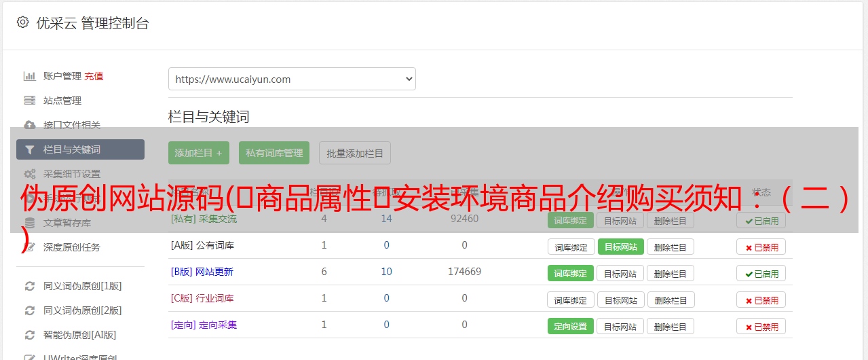This screenshot has height=360, width=868.
Task: Click the edit icon for 深度原创任务
Action: (x=30, y=247)
